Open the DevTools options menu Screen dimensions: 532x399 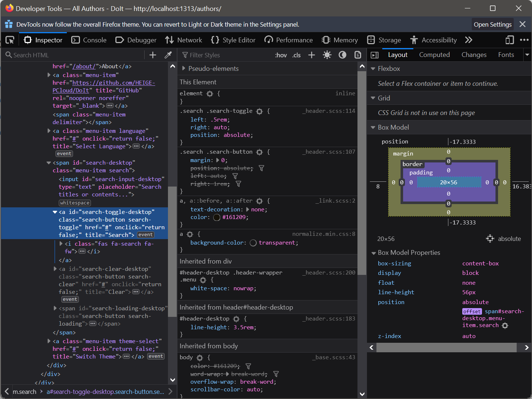pyautogui.click(x=524, y=40)
